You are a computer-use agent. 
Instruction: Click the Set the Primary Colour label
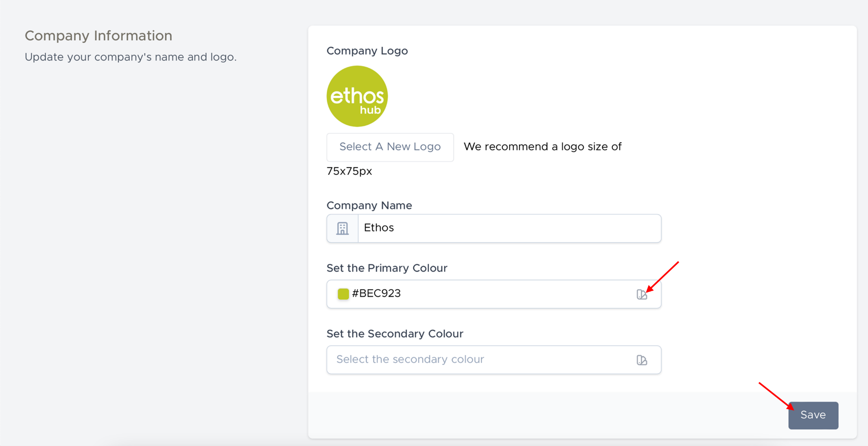pos(387,268)
